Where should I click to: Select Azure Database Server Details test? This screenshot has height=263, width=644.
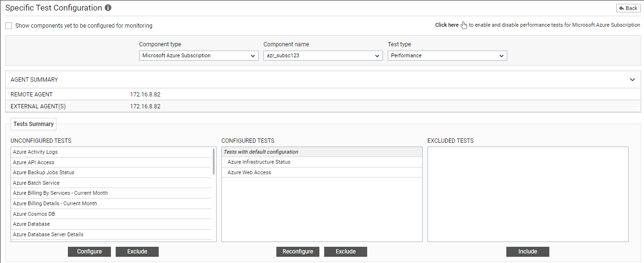pos(111,234)
